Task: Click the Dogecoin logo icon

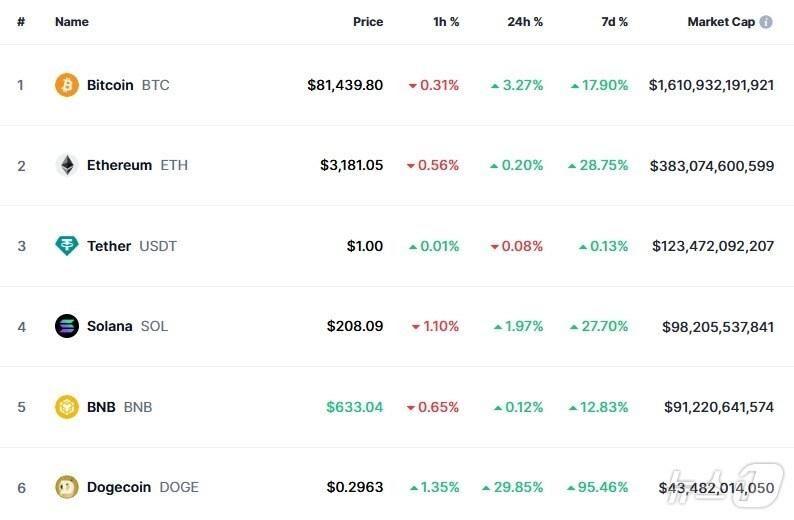Action: pos(67,487)
